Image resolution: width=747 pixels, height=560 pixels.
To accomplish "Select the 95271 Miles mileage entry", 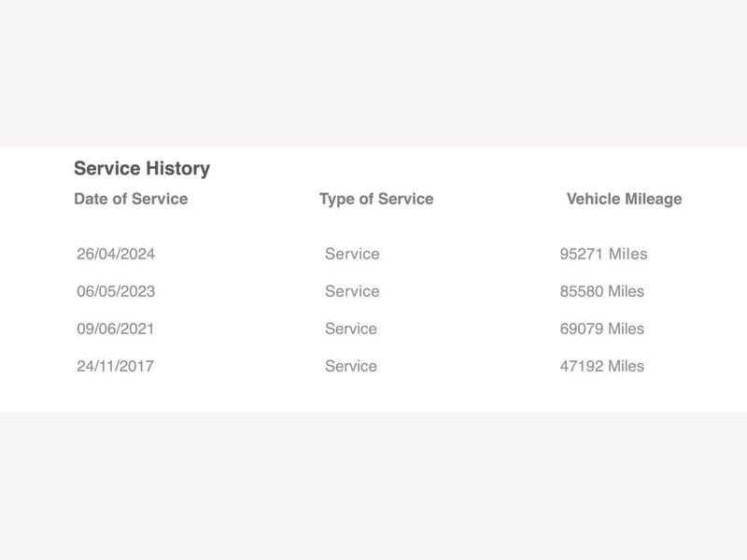I will 603,254.
